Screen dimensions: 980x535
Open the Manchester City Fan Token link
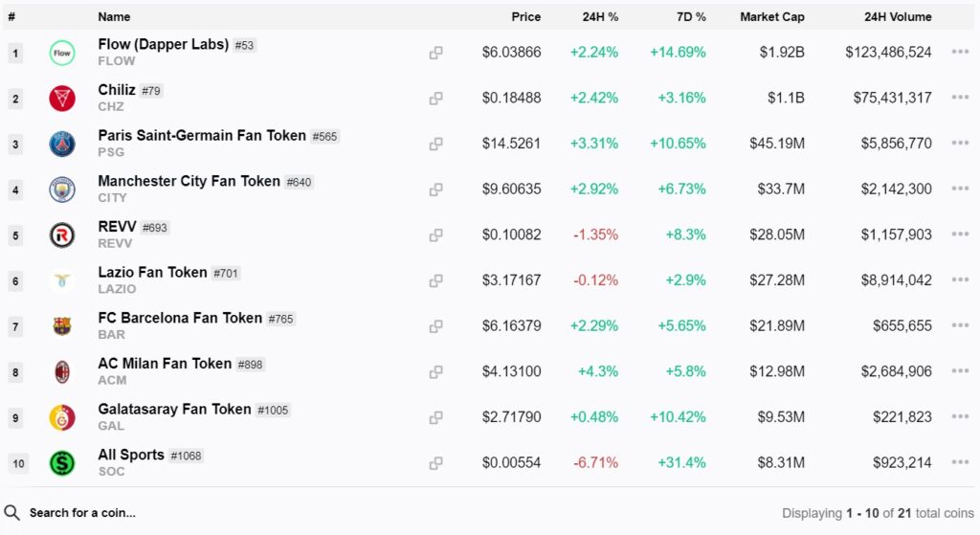pos(189,181)
